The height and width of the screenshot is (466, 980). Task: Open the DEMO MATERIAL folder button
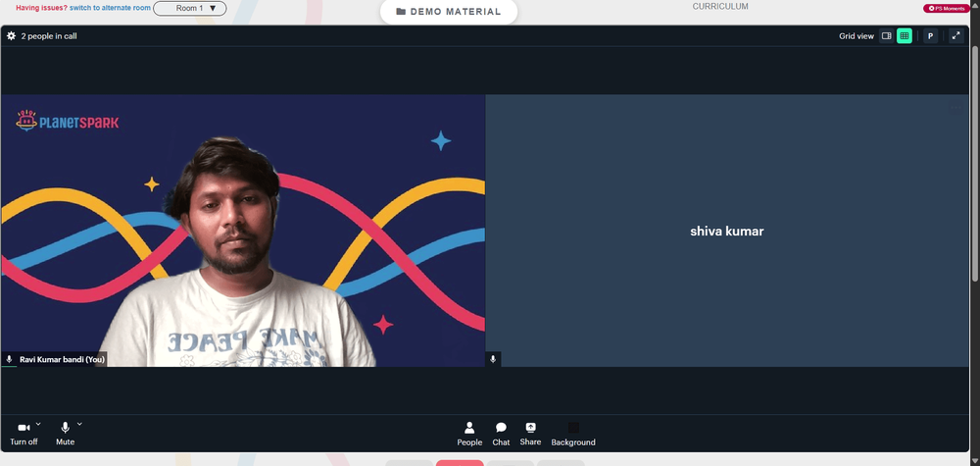point(449,12)
